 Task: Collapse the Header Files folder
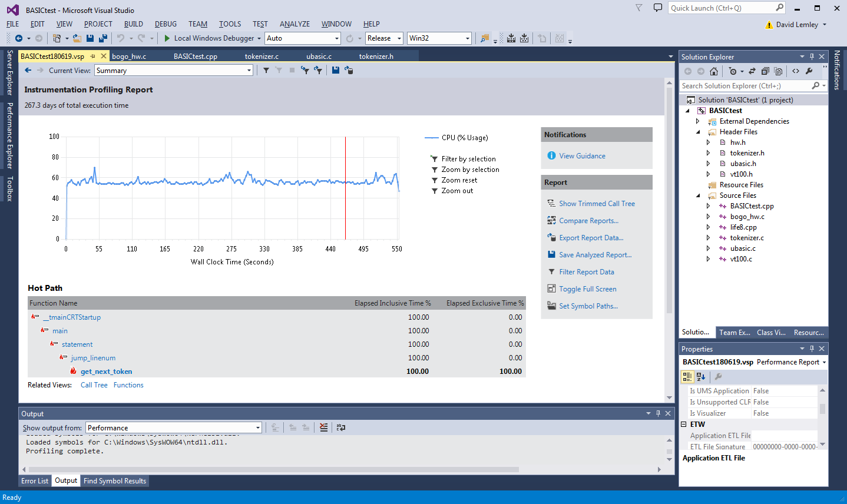click(x=698, y=132)
